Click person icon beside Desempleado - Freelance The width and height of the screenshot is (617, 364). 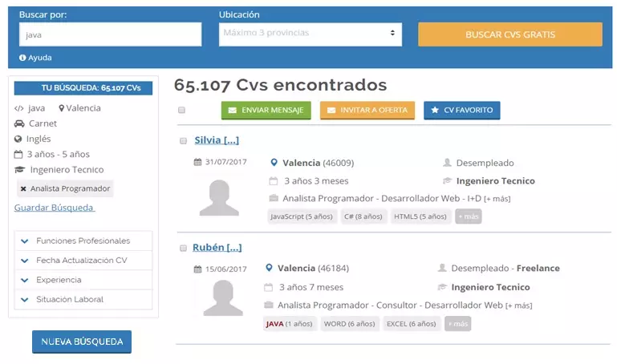(x=442, y=268)
